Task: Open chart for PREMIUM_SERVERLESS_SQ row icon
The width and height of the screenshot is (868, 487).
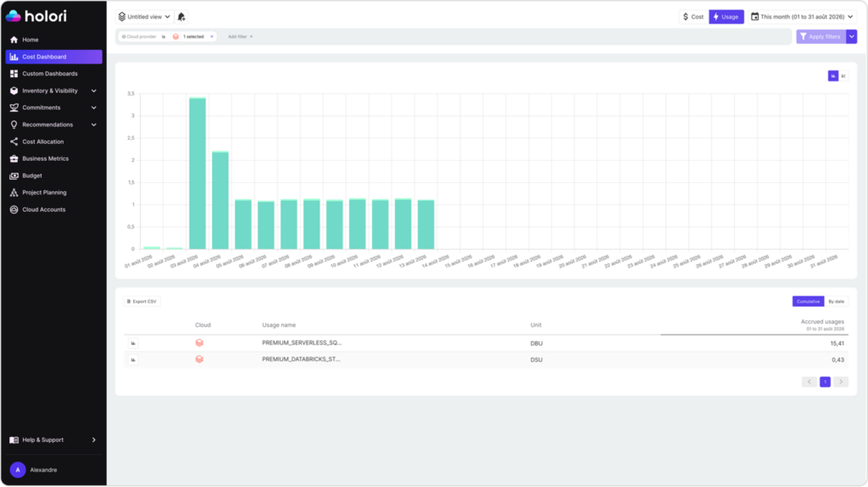Action: [133, 343]
